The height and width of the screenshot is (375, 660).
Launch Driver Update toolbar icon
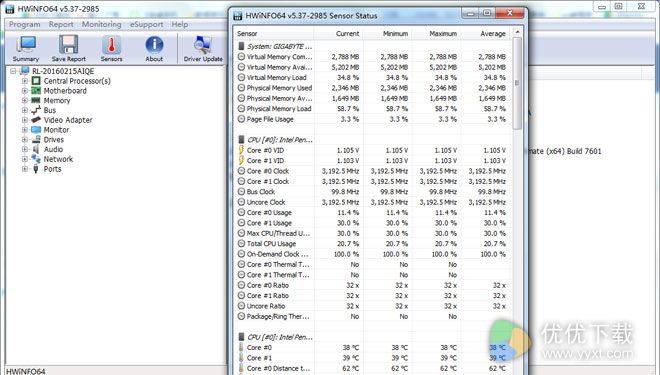pyautogui.click(x=202, y=45)
